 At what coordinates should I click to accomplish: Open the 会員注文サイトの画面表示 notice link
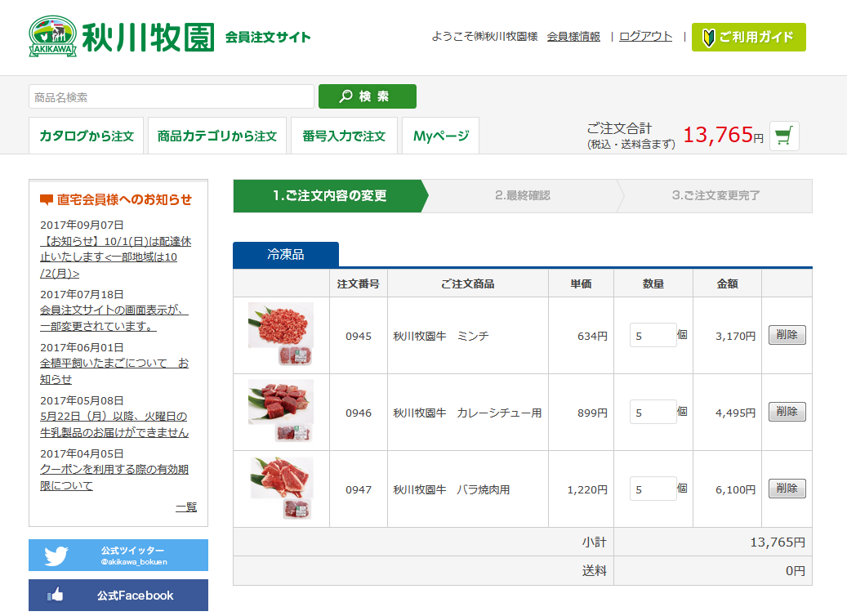pos(114,319)
